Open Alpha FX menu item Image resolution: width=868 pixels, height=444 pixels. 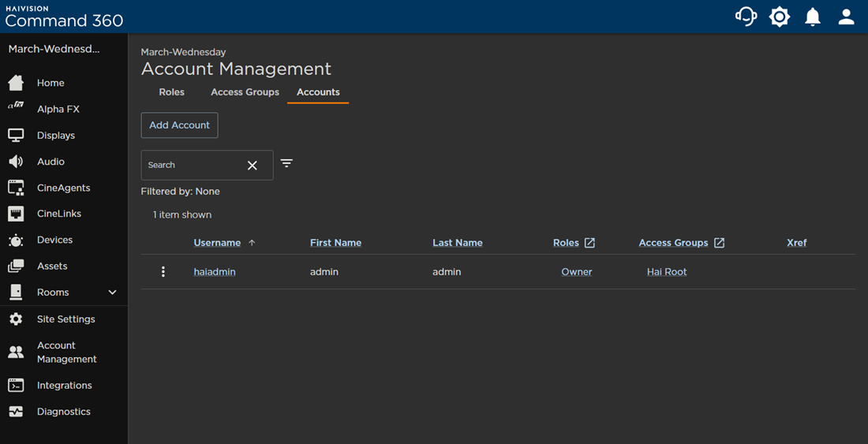(x=58, y=110)
